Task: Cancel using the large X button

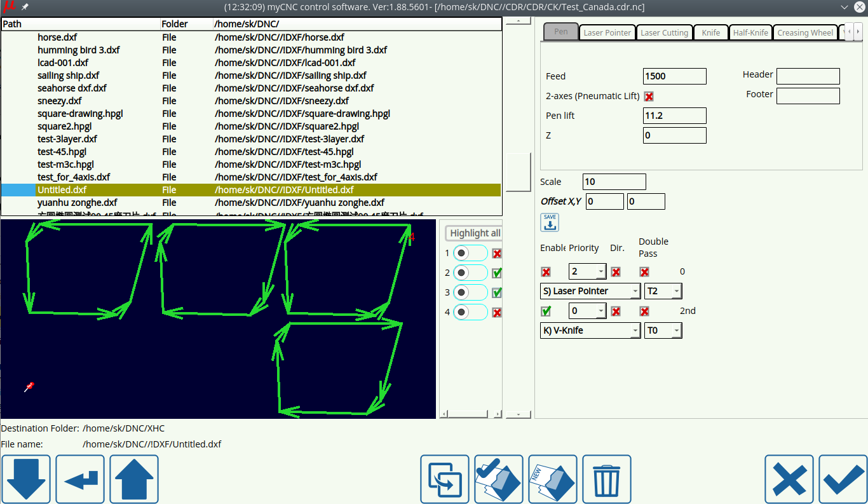Action: [789, 479]
